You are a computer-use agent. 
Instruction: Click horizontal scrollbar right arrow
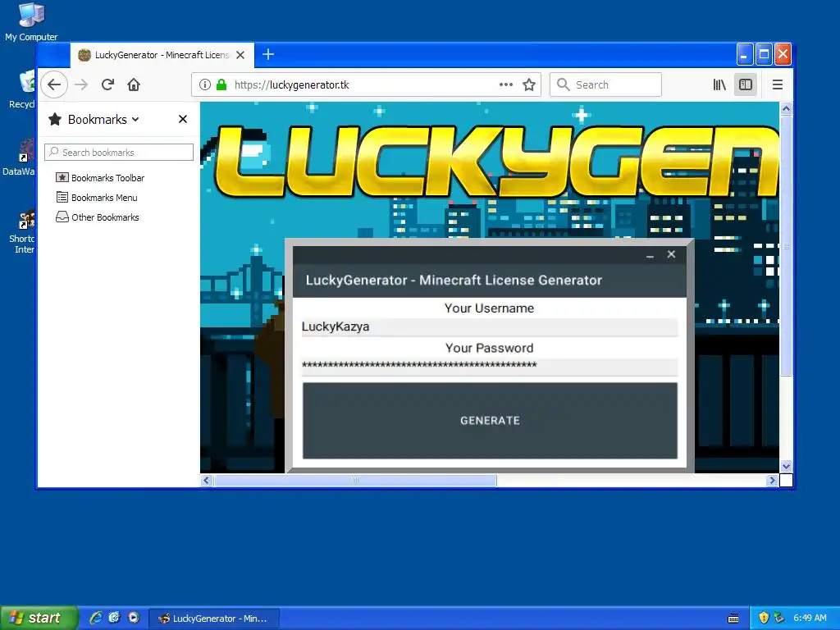[x=772, y=481]
